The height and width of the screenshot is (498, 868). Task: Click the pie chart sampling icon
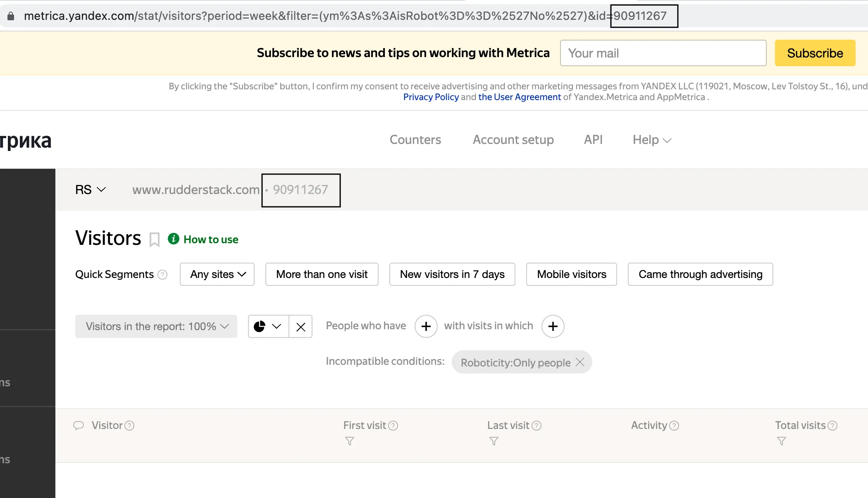click(x=259, y=326)
